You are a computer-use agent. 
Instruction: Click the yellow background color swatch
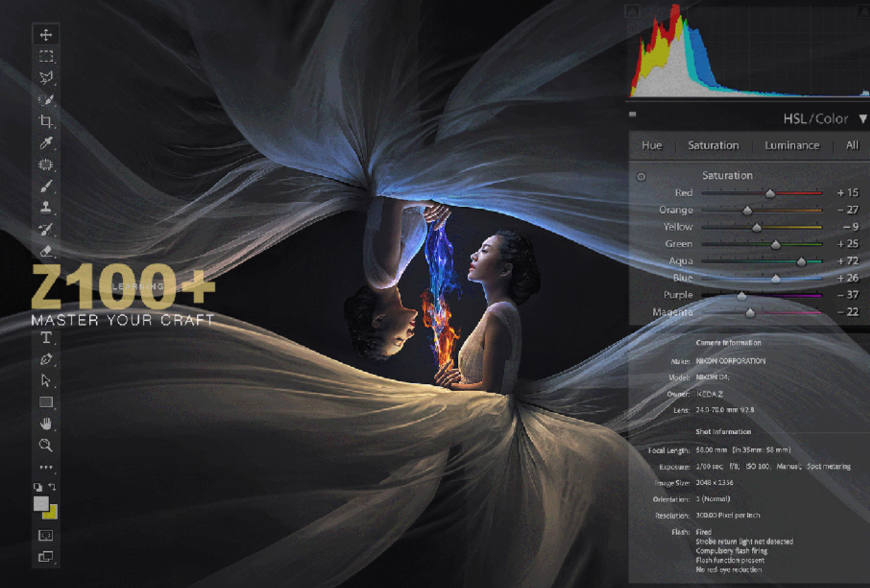pyautogui.click(x=51, y=513)
